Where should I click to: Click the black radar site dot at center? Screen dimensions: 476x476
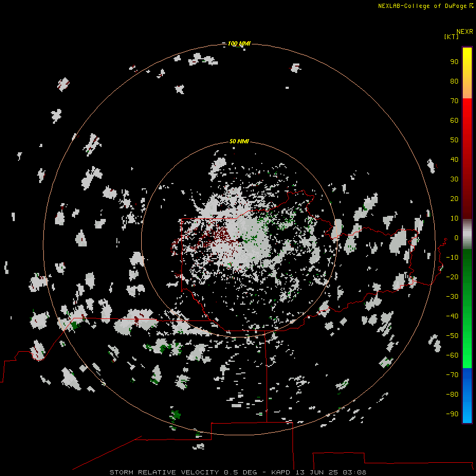(240, 240)
